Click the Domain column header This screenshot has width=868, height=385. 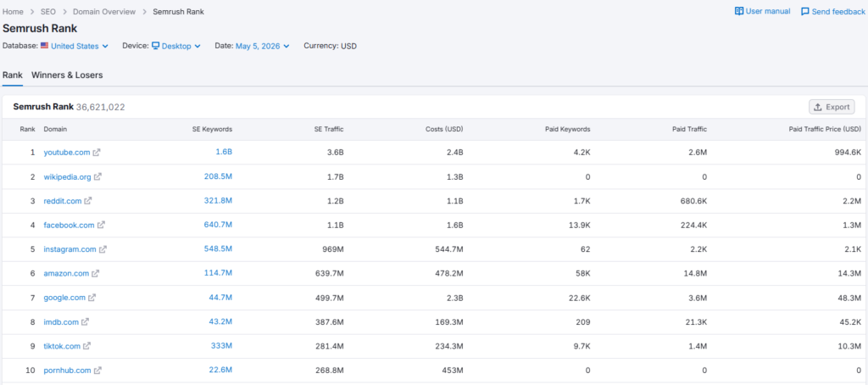pos(55,129)
